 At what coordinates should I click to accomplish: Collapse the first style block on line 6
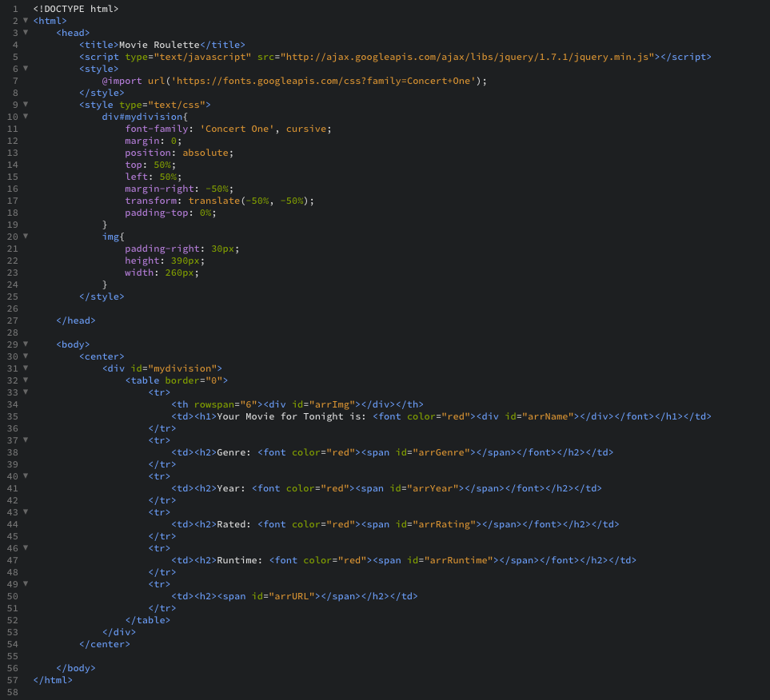24,69
